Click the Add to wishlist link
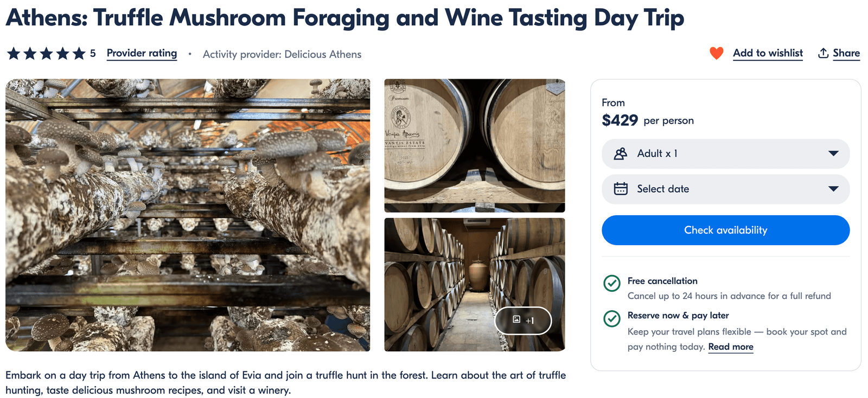The image size is (868, 398). tap(767, 53)
